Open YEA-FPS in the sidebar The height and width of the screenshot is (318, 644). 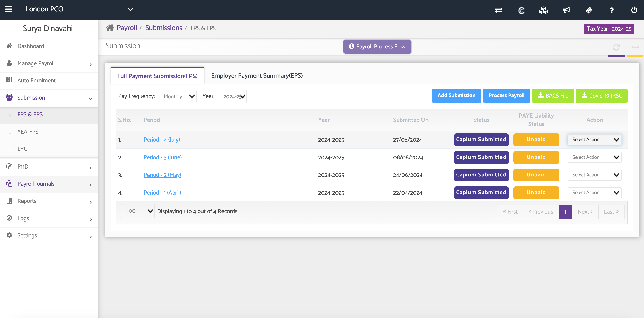28,132
